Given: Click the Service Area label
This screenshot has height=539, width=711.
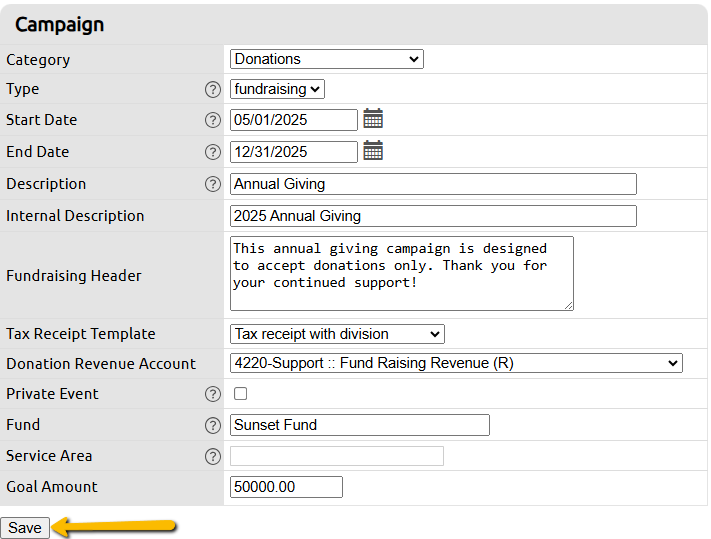Looking at the screenshot, I should [x=49, y=456].
